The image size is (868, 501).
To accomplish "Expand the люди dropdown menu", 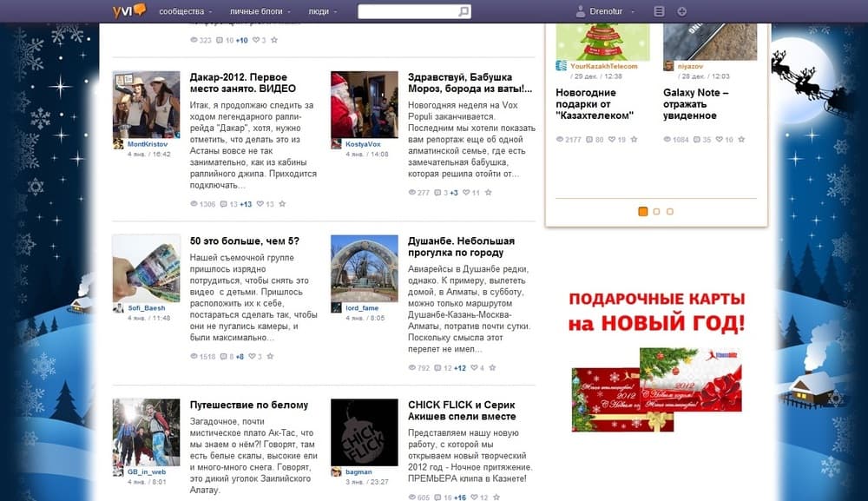I will click(322, 11).
